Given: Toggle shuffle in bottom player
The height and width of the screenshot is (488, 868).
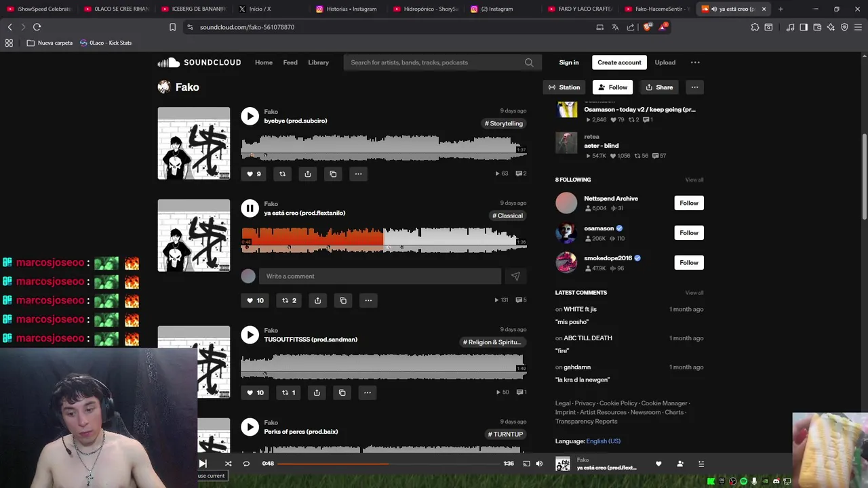Looking at the screenshot, I should click(228, 464).
